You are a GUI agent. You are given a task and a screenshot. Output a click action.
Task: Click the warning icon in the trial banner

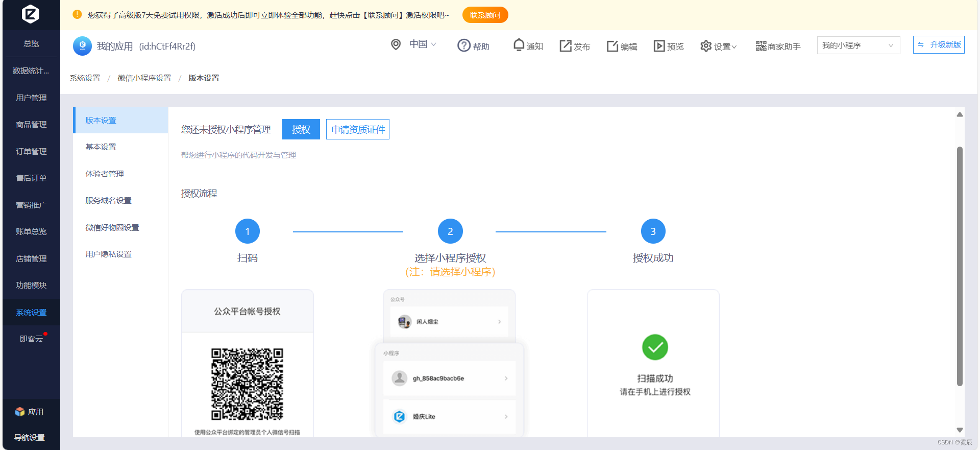coord(77,14)
